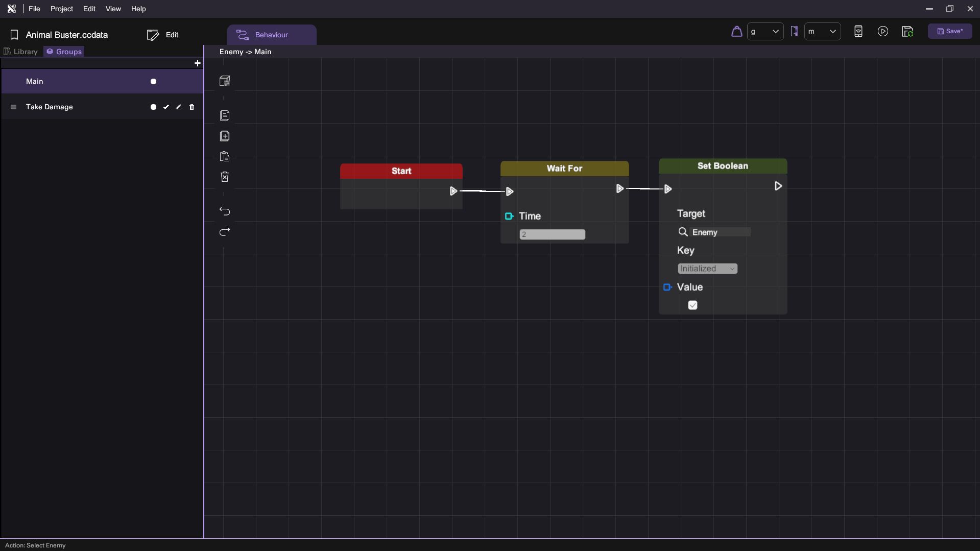The width and height of the screenshot is (980, 551).
Task: Rename Take Damage group with pencil icon
Action: click(x=179, y=107)
